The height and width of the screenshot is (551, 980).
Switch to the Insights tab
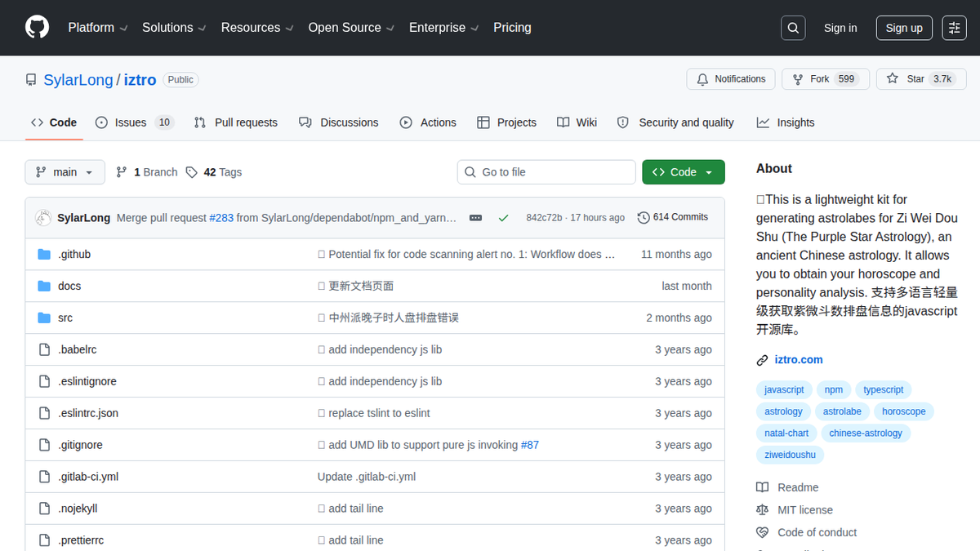point(786,122)
